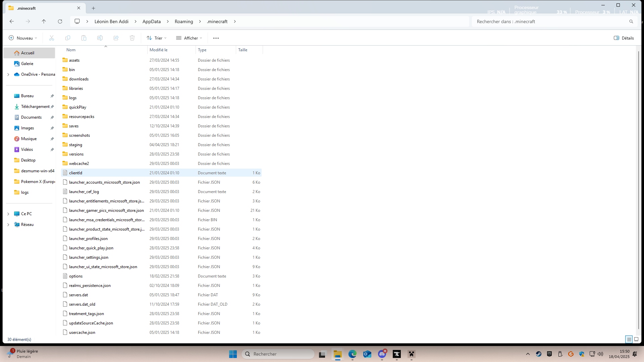644x362 pixels.
Task: Open Documents in quick access
Action: click(x=29, y=117)
